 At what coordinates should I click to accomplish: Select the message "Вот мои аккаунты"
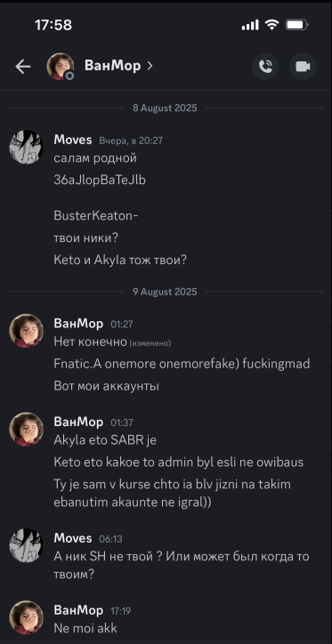107,386
